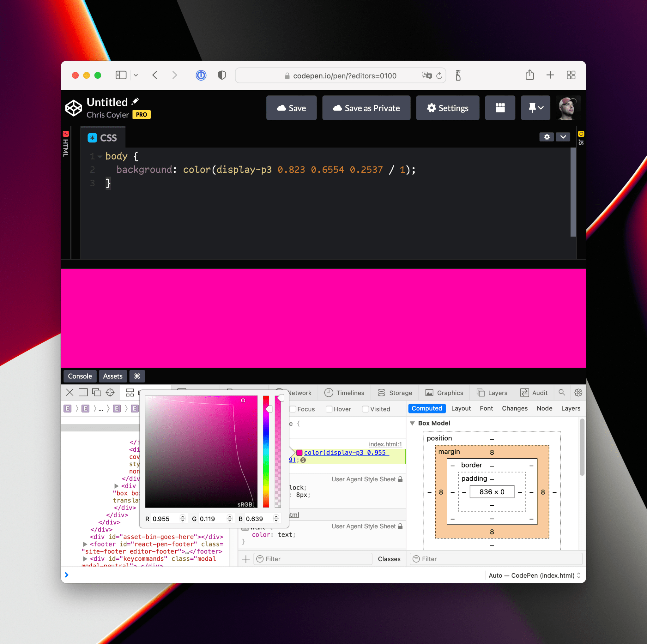The height and width of the screenshot is (644, 647).
Task: Pick a hue on the vertical rainbow slider
Action: click(266, 452)
